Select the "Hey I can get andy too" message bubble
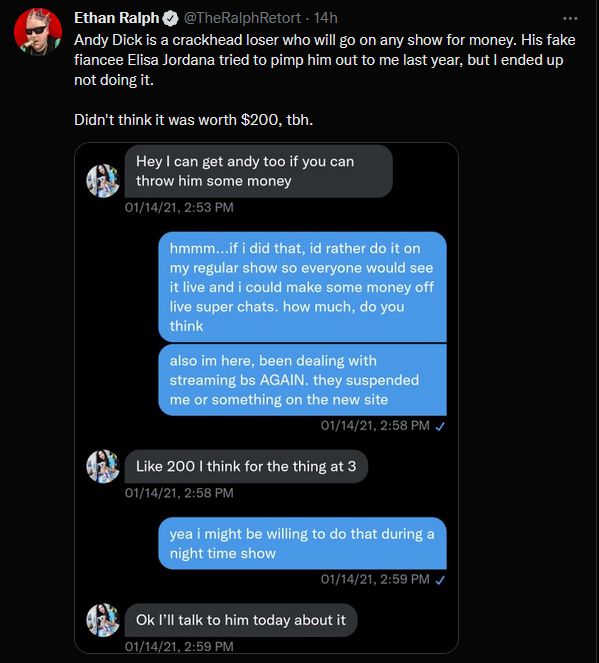This screenshot has height=663, width=599. pos(258,171)
